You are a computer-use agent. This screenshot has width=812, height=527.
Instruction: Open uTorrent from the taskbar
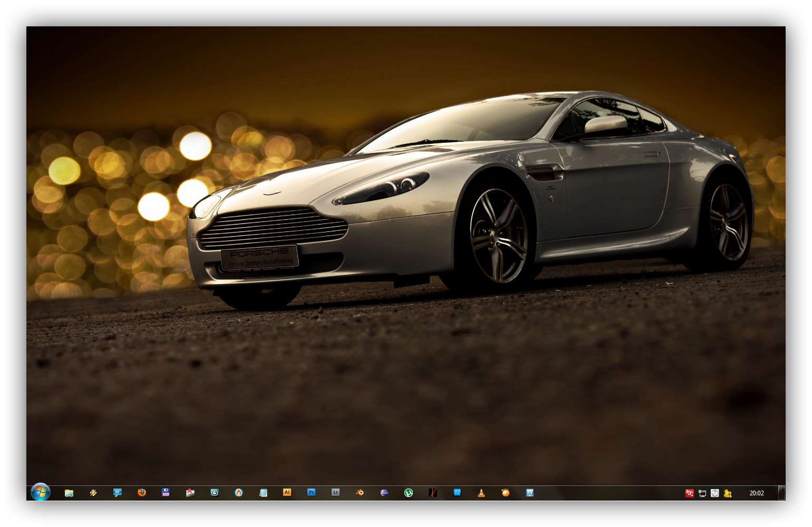click(x=409, y=493)
